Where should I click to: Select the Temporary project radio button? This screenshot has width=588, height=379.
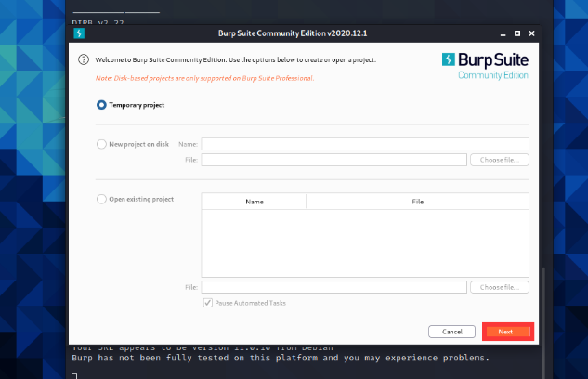click(x=101, y=105)
